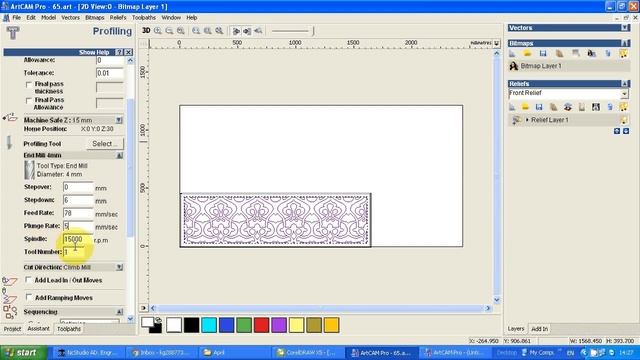Collapse the Sequencing section

(x=119, y=312)
